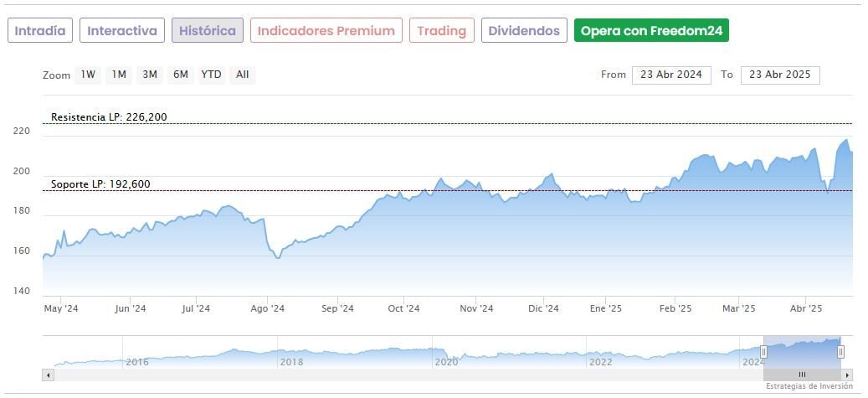
Task: Click the navigator scrollbar thumb grip
Action: tap(801, 375)
